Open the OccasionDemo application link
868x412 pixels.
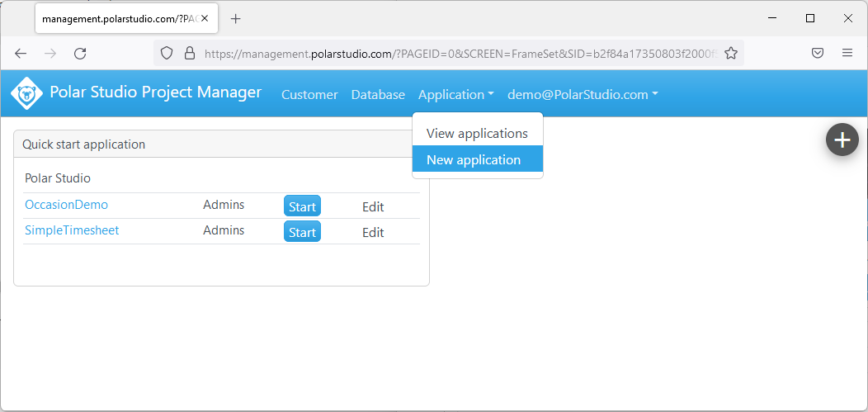point(67,205)
